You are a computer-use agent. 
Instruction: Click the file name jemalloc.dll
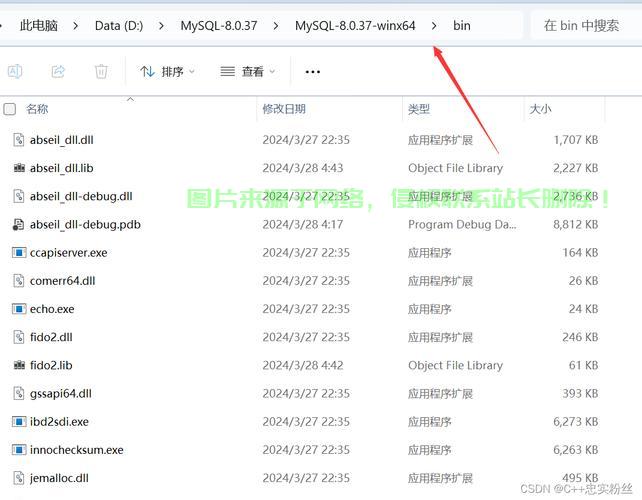(59, 478)
